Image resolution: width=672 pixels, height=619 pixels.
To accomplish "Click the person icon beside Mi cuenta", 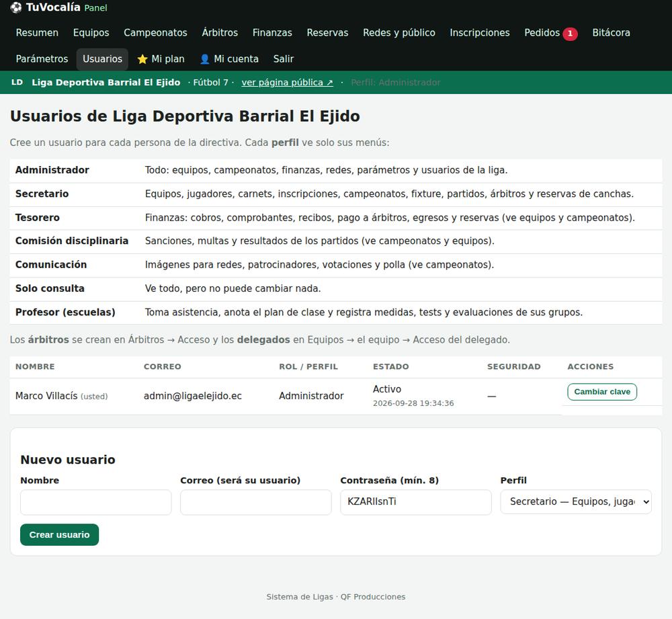I will pyautogui.click(x=204, y=59).
